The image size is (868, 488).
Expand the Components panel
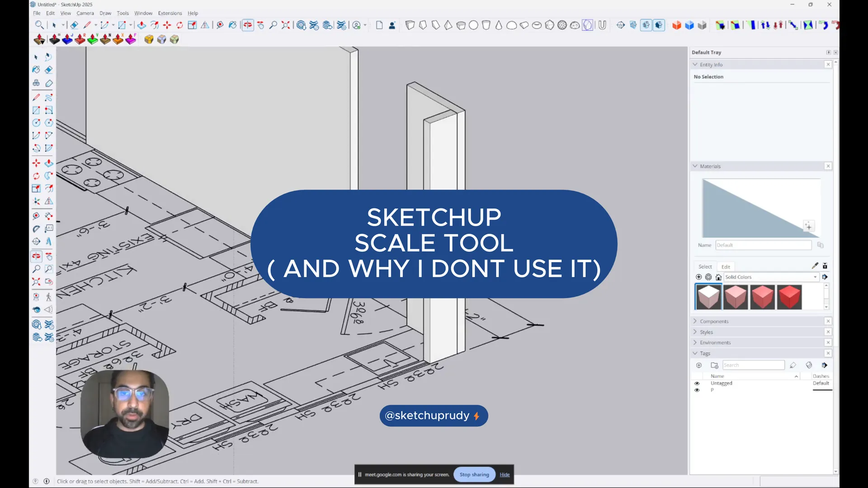coord(714,321)
